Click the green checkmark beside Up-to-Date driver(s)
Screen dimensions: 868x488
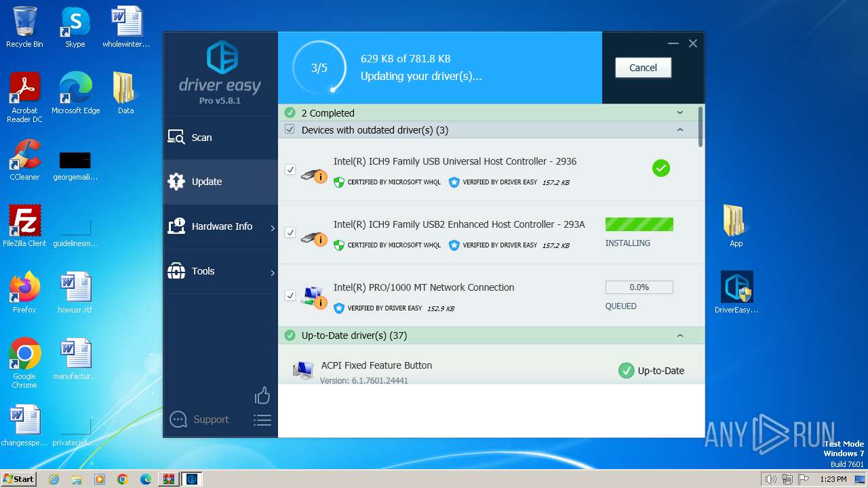[290, 335]
